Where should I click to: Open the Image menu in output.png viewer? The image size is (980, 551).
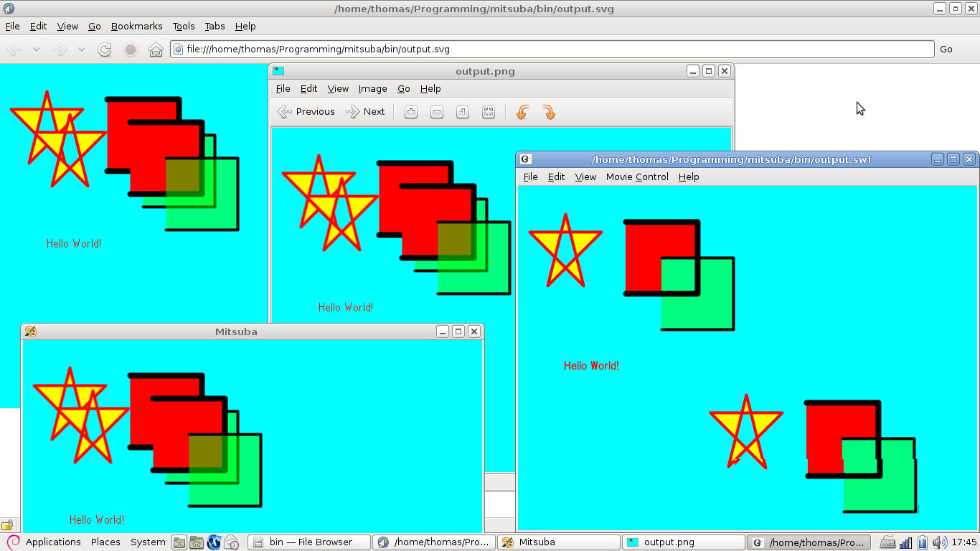tap(372, 88)
